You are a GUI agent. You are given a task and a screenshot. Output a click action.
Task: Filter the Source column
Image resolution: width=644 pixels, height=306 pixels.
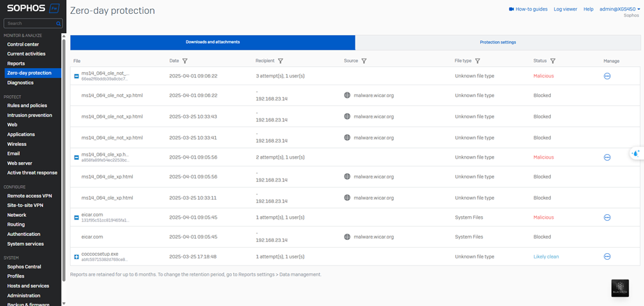click(x=365, y=61)
